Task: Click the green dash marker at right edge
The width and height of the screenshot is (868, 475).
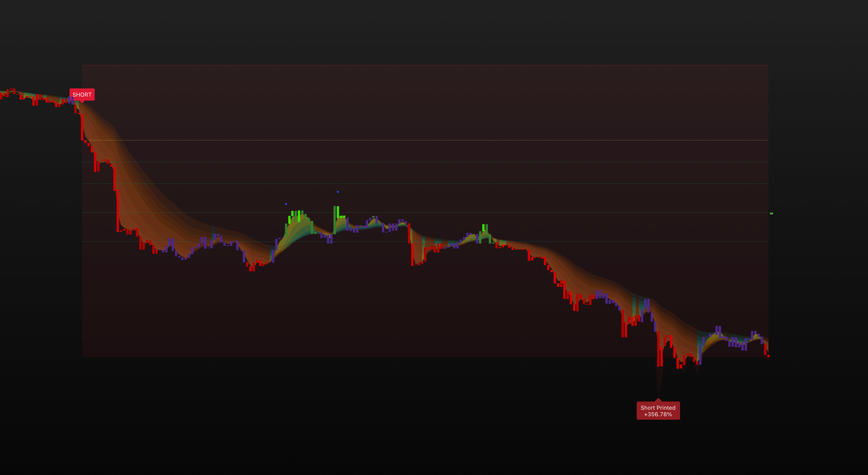Action: point(771,213)
